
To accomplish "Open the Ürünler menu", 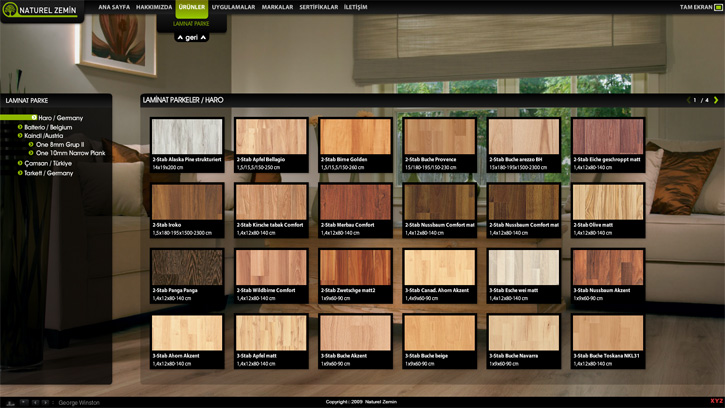I will tap(191, 7).
